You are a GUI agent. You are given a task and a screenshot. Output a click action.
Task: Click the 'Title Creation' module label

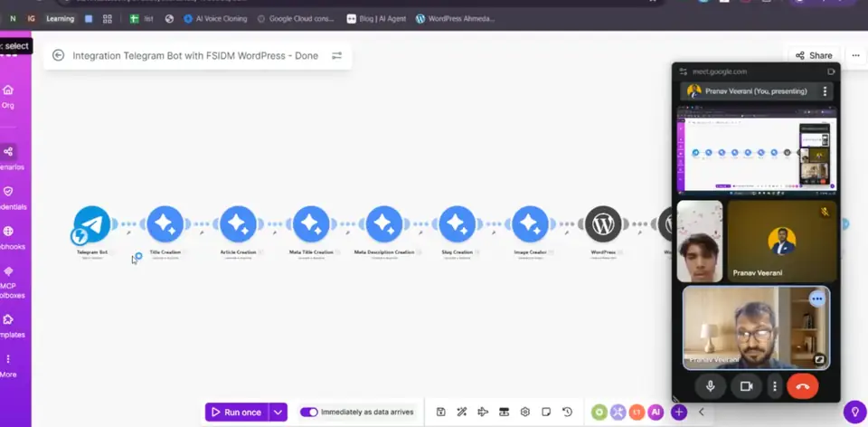click(x=165, y=252)
